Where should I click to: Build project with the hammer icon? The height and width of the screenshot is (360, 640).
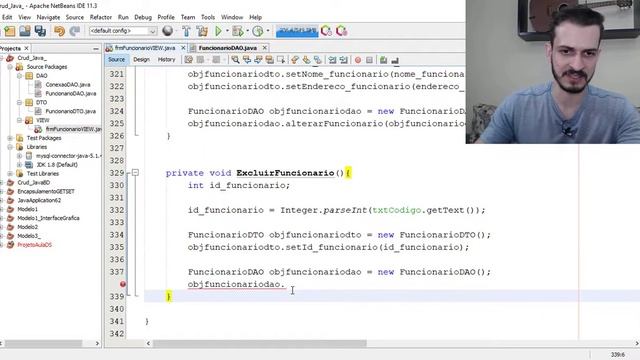pyautogui.click(x=186, y=31)
